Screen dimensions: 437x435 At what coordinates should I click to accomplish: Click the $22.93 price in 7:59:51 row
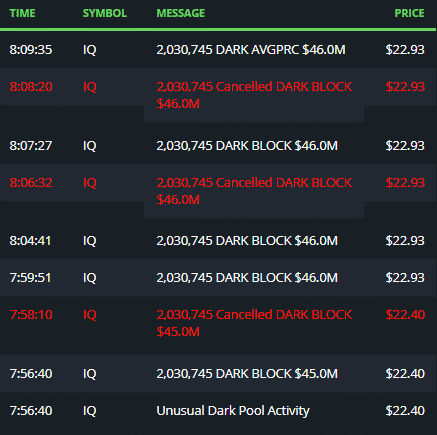point(405,278)
